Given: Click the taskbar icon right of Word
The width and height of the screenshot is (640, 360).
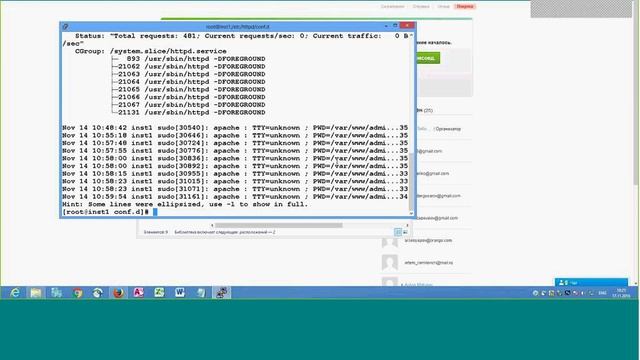Looking at the screenshot, I should 200,293.
